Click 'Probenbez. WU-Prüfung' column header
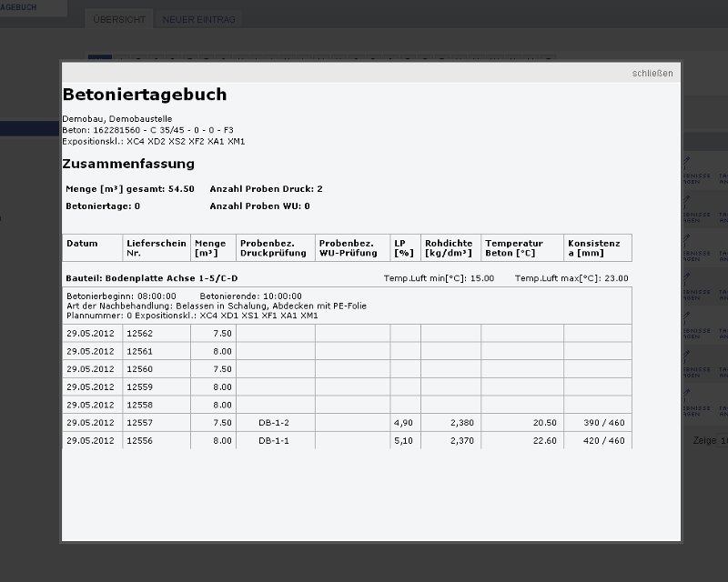This screenshot has width=728, height=582. [352, 248]
